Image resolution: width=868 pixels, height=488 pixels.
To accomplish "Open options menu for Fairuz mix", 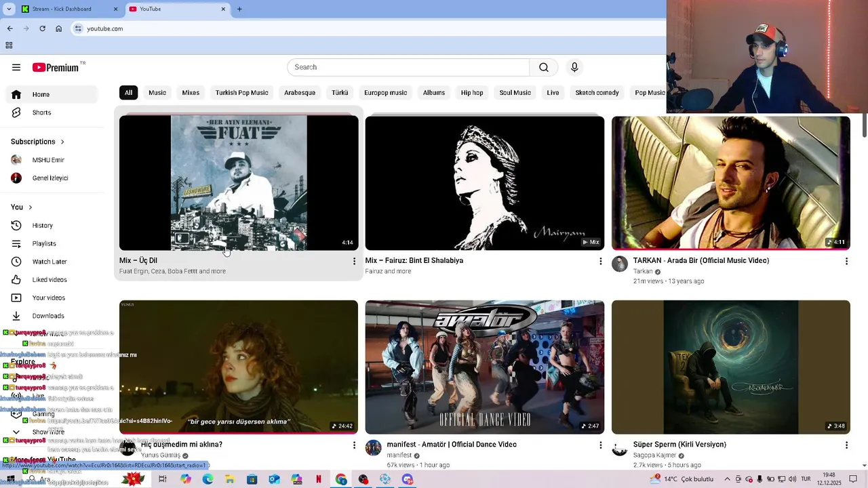I will [x=600, y=261].
